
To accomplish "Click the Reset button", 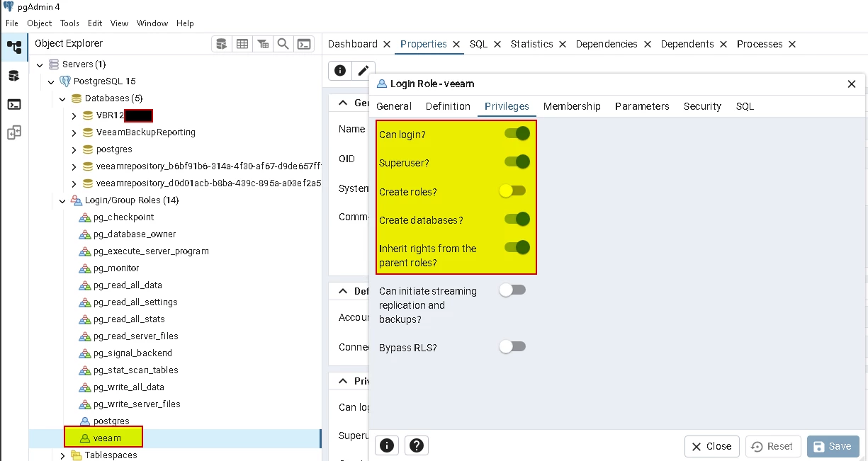I will point(773,446).
